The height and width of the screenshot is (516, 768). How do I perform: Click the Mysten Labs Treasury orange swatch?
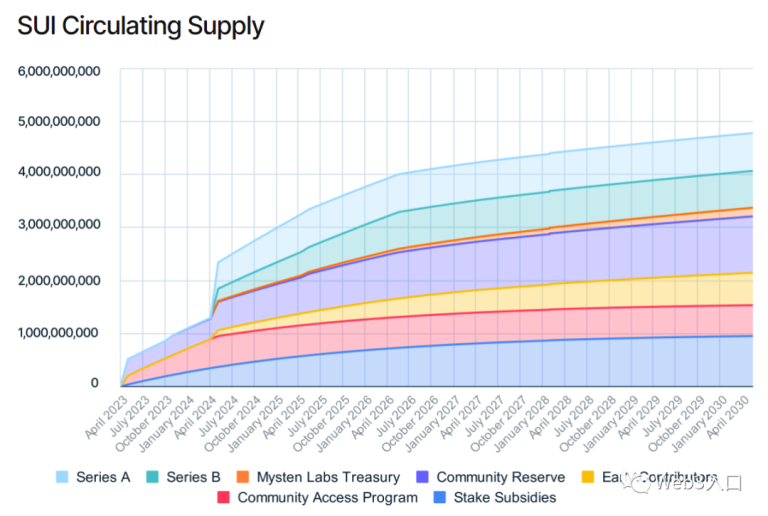coord(242,477)
